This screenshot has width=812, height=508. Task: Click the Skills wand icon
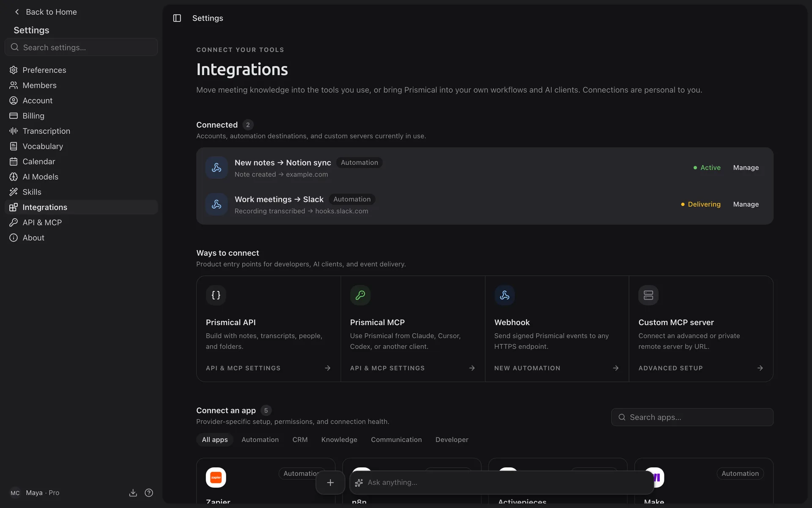click(14, 192)
